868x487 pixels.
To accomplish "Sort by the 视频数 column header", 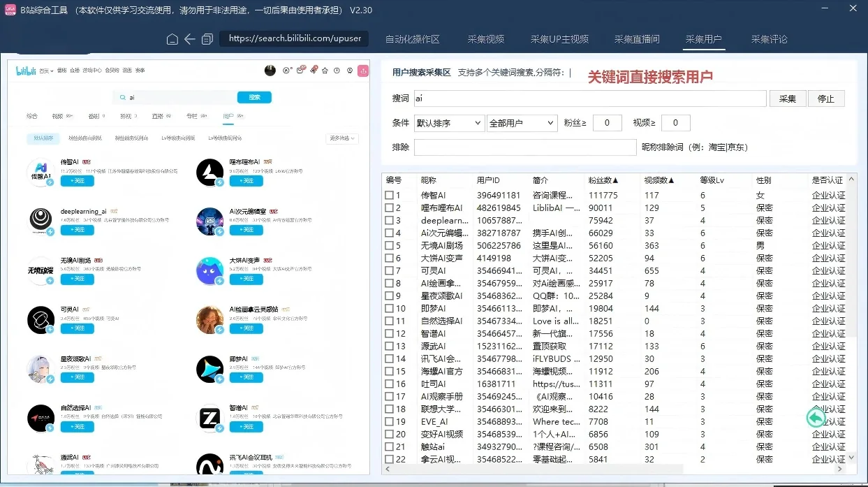I will [659, 180].
